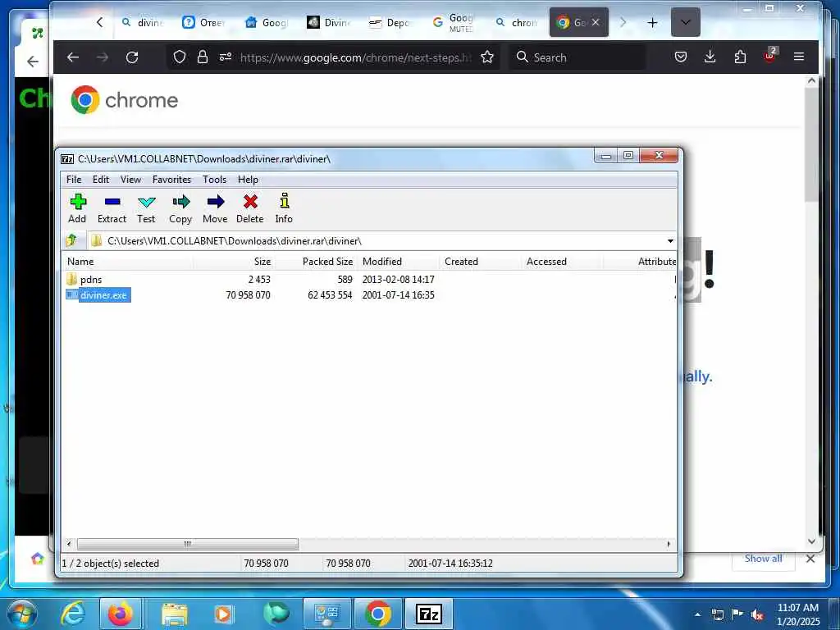This screenshot has height=630, width=840.
Task: Select the pdns folder row
Action: (x=91, y=279)
